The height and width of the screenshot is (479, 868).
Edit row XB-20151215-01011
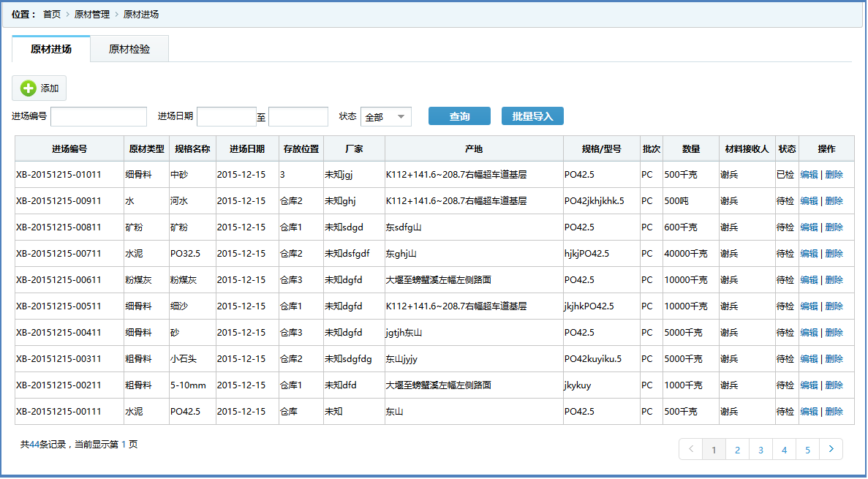pyautogui.click(x=809, y=175)
